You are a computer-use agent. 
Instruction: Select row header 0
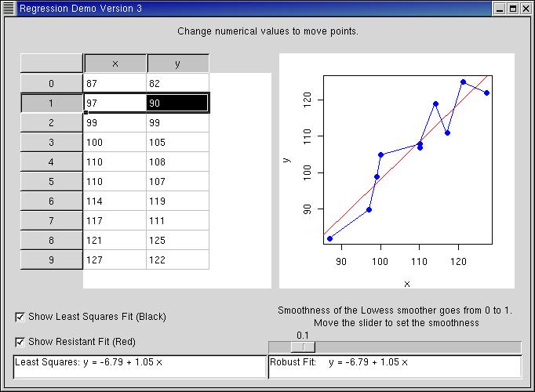(52, 84)
